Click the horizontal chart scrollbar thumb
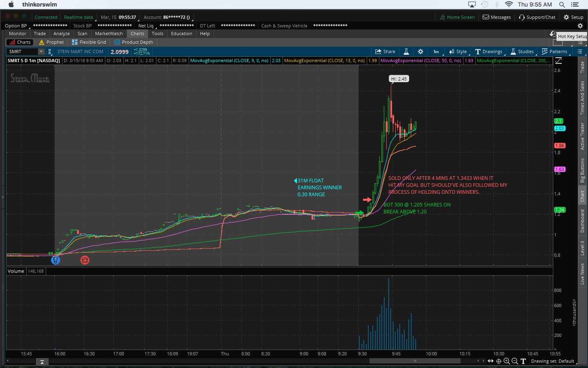This screenshot has height=368, width=588. (x=415, y=361)
